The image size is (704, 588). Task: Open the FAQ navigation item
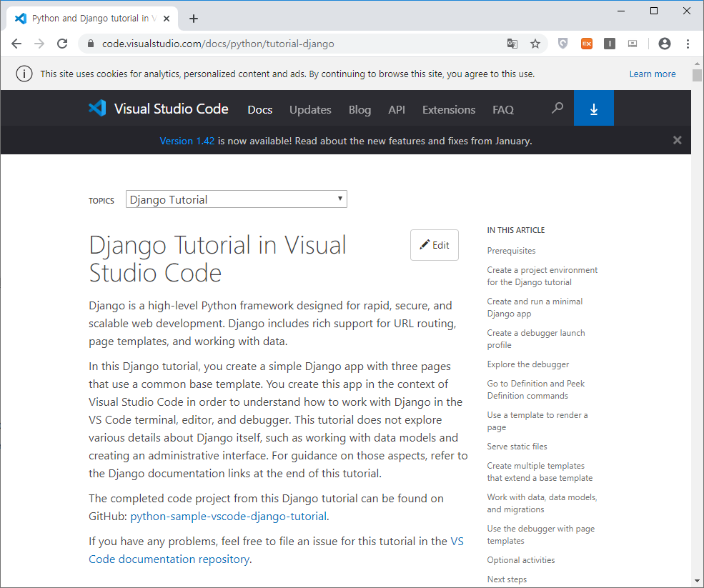503,109
